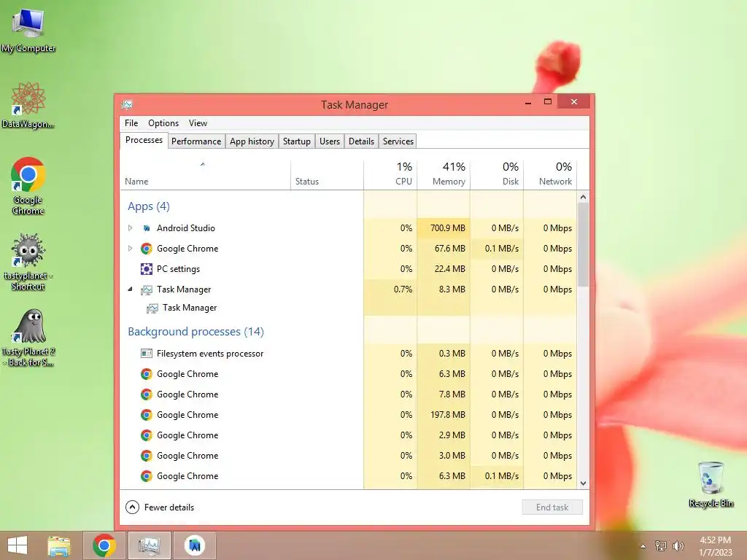Open the Recycle Bin icon
Viewport: 747px width, 560px height.
coord(711,484)
